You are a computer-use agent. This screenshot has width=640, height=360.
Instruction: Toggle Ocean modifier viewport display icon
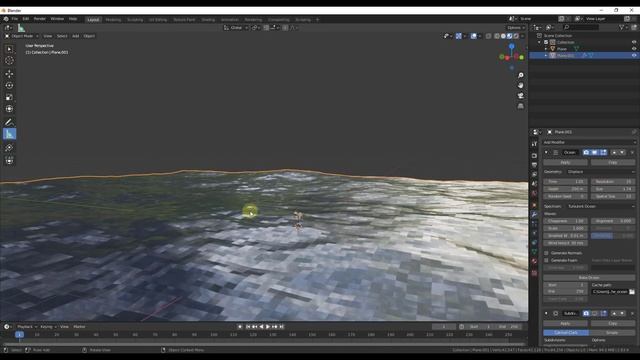click(x=595, y=152)
